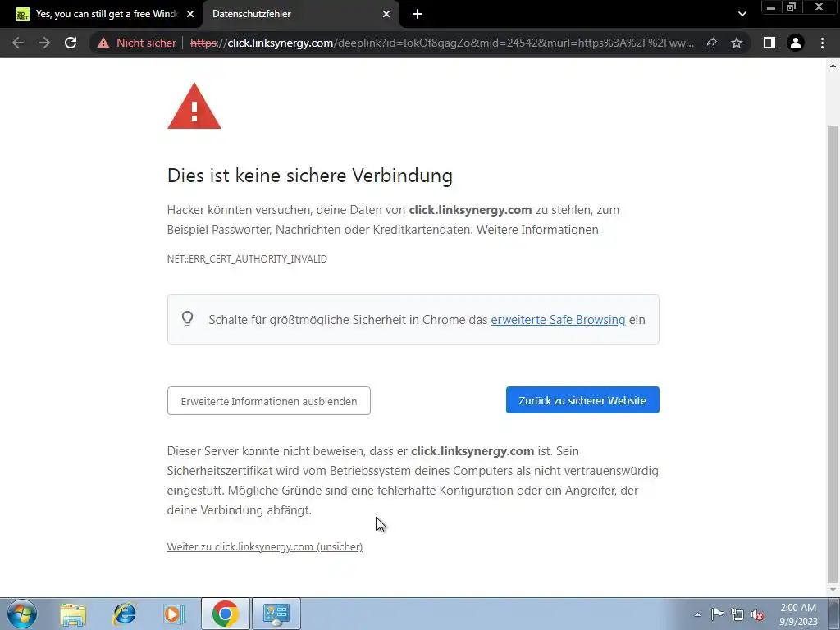The height and width of the screenshot is (630, 840).
Task: Click the 'erweiterte Safe Browsing' link
Action: (558, 320)
